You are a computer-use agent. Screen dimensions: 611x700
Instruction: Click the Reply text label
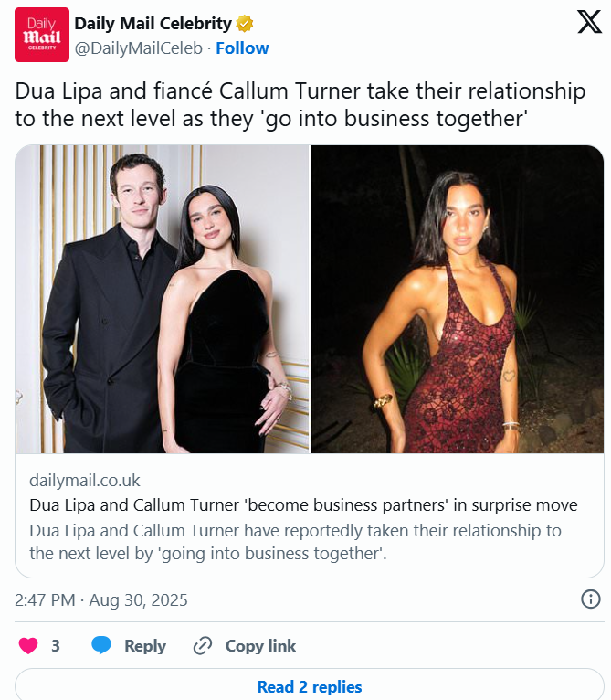tap(145, 645)
